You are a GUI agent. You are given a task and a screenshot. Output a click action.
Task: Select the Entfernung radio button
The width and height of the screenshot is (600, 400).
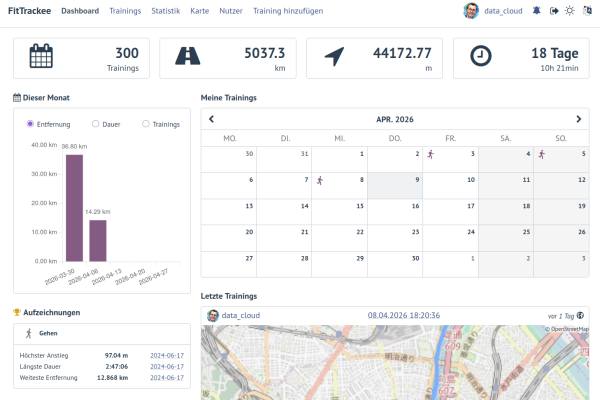(x=30, y=124)
